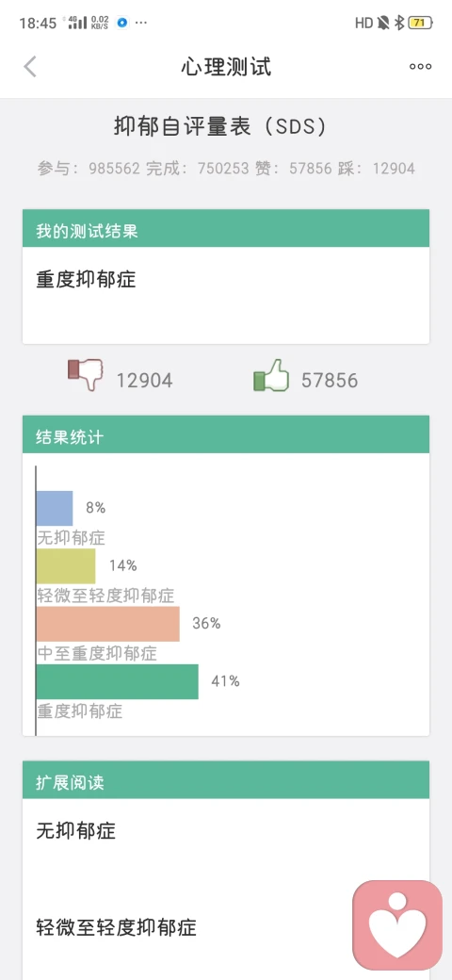This screenshot has height=980, width=452.
Task: Select the yellow 14% bar
Action: [x=66, y=566]
